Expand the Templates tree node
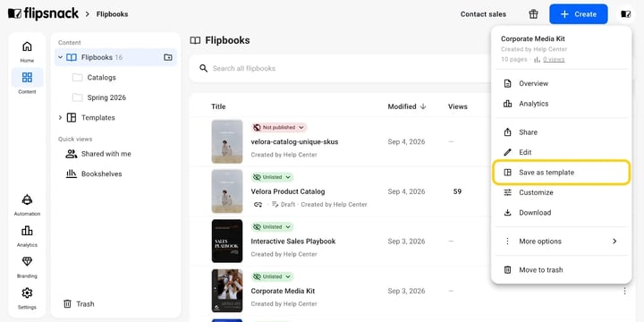644x322 pixels. point(61,118)
